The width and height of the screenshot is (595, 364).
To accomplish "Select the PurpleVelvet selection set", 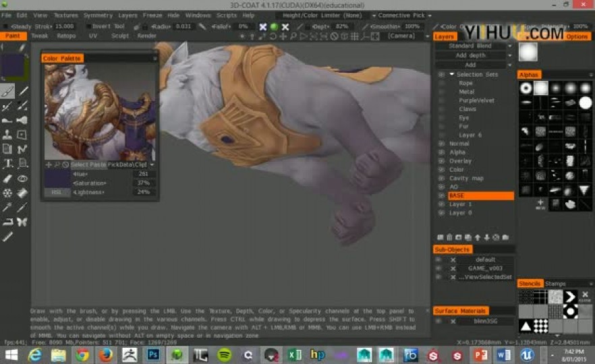I will tap(476, 100).
